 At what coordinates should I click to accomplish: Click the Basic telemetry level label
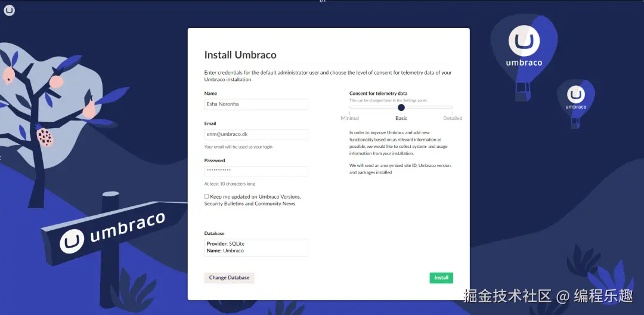point(401,118)
